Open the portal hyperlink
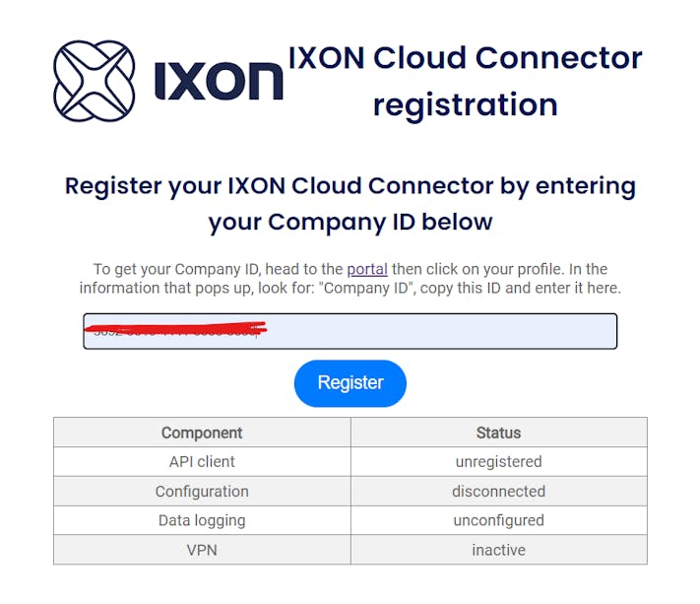 point(367,269)
